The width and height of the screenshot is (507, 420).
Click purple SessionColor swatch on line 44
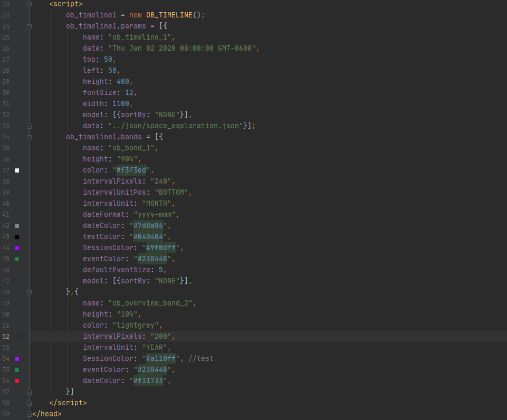(17, 248)
